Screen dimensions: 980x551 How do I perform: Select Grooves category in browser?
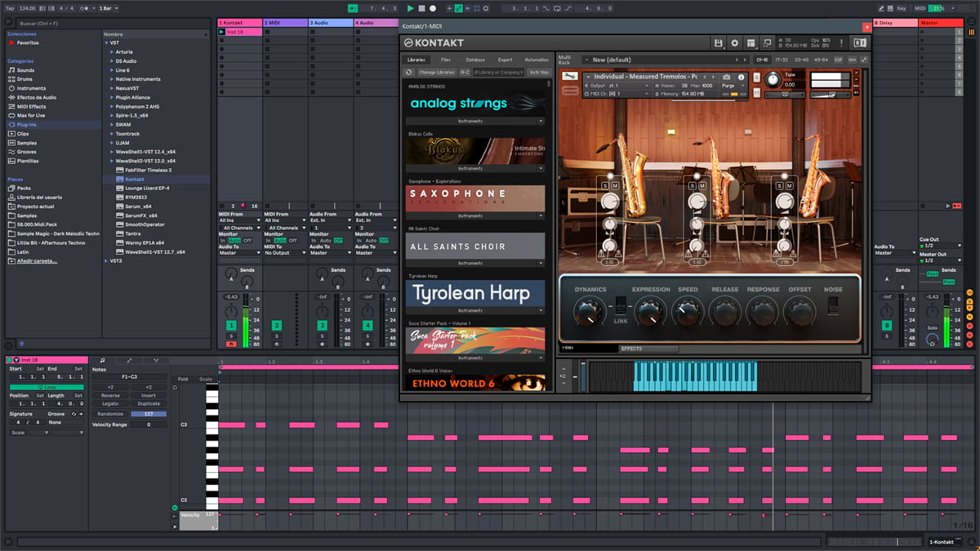(x=26, y=152)
